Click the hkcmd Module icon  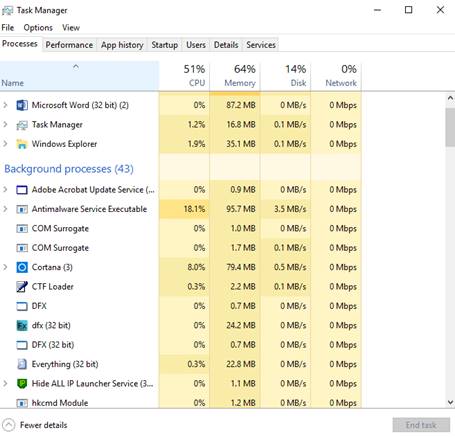[x=22, y=403]
